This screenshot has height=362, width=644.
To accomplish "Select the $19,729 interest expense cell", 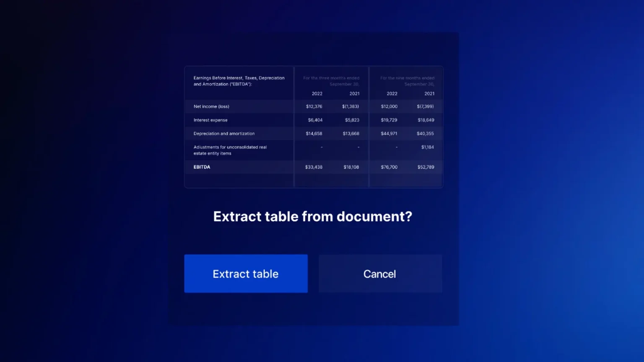I will [389, 120].
